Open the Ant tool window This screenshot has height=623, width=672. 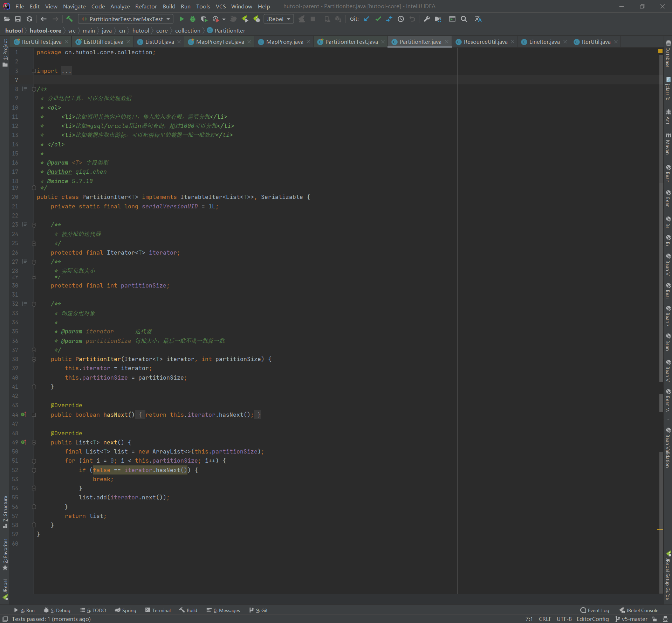point(668,117)
